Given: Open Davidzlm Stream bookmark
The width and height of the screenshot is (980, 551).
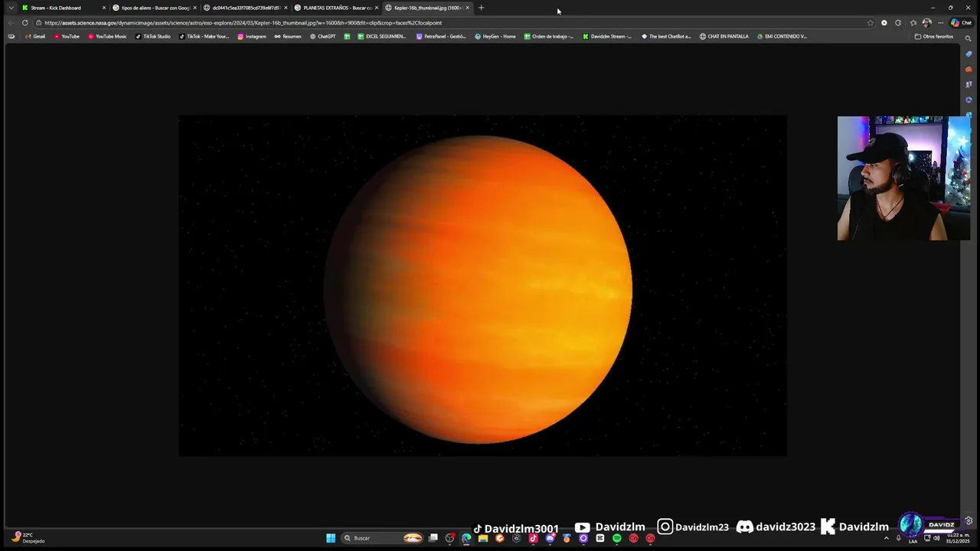Looking at the screenshot, I should tap(607, 36).
